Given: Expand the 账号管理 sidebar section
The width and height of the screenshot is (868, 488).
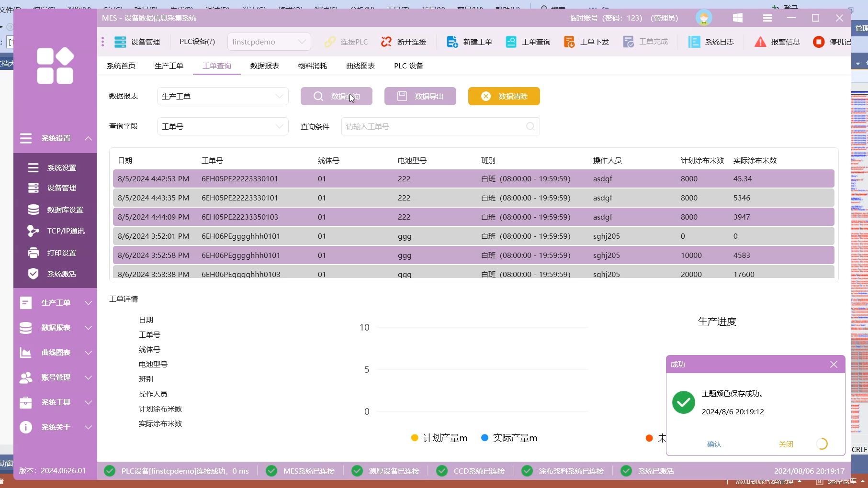Looking at the screenshot, I should tap(56, 377).
